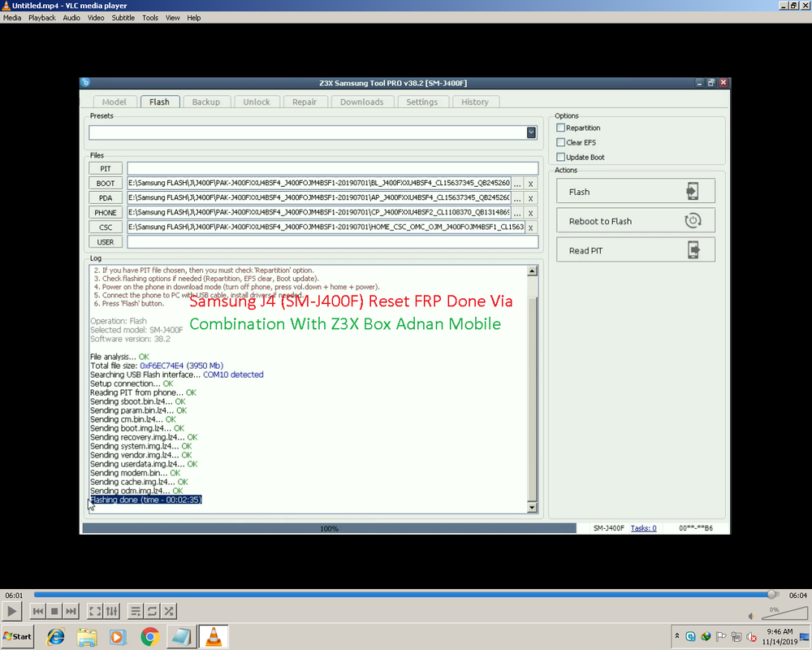Browse for PDA file via ellipsis

(517, 198)
